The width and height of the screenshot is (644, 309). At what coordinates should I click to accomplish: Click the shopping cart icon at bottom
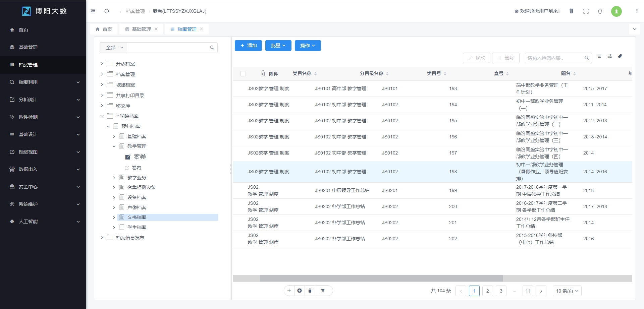coord(323,291)
